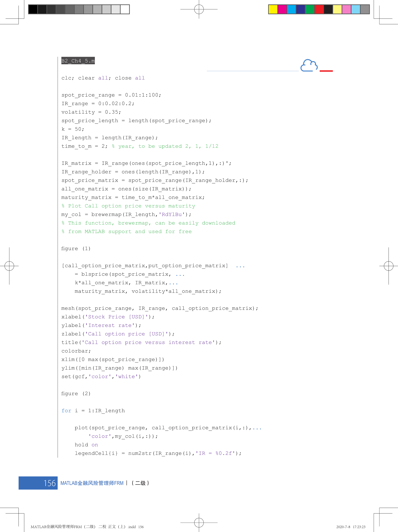Click the line 'k*all_one_matrix, IR_matrix,...'

point(126,283)
